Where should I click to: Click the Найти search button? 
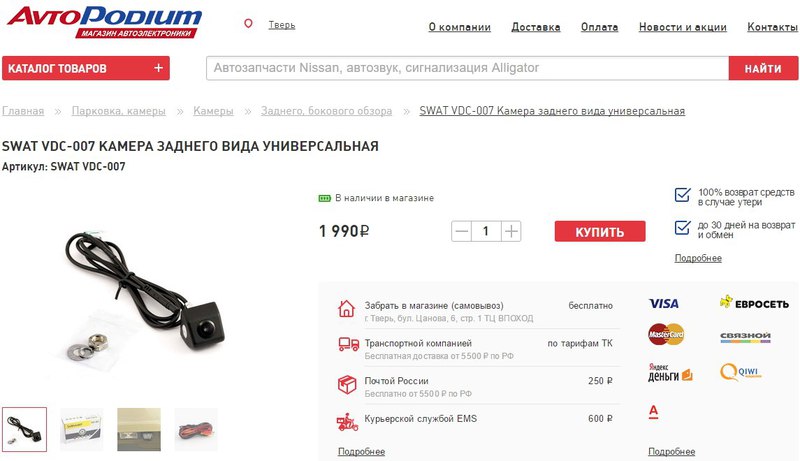763,68
